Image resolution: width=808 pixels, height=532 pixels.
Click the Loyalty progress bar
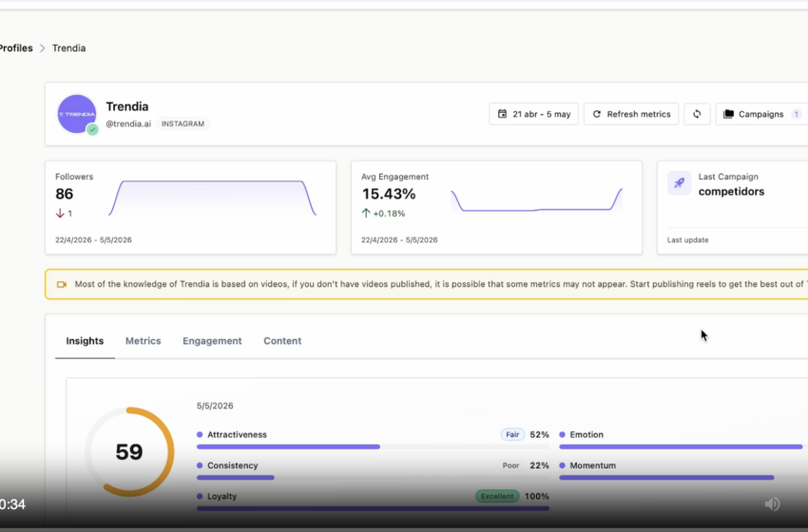pyautogui.click(x=373, y=508)
